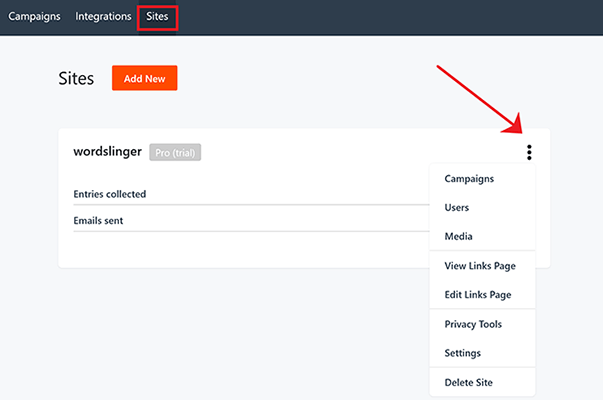603x400 pixels.
Task: Select the Sites tab in top navigation
Action: pos(157,17)
